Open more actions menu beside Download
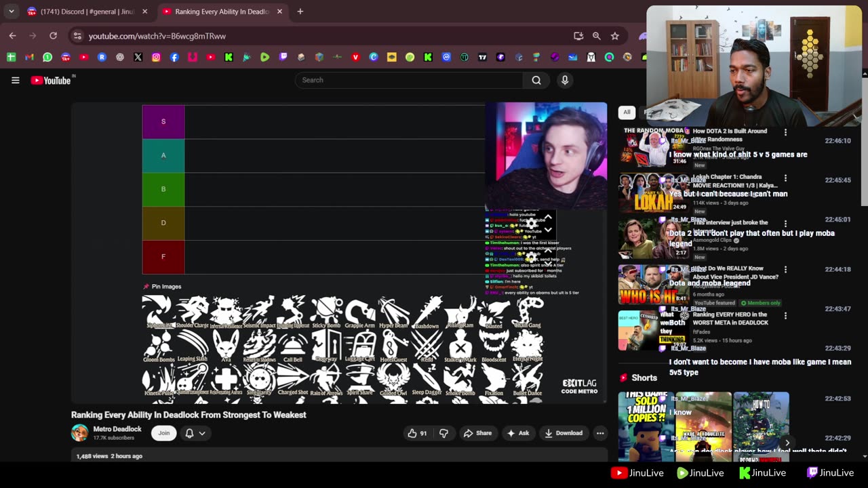Image resolution: width=868 pixels, height=488 pixels. pos(600,433)
